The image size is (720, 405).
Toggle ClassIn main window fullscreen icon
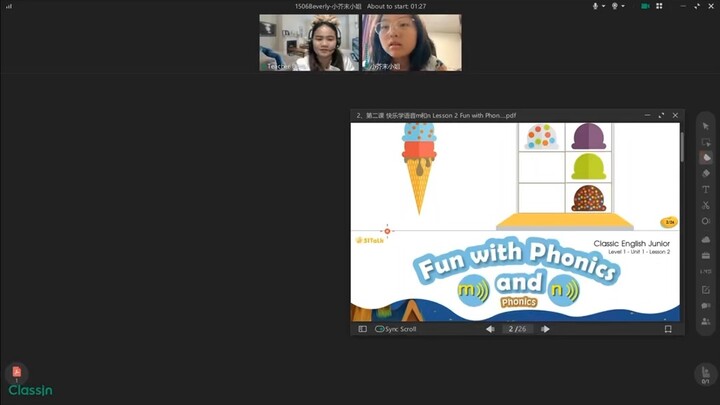point(697,6)
